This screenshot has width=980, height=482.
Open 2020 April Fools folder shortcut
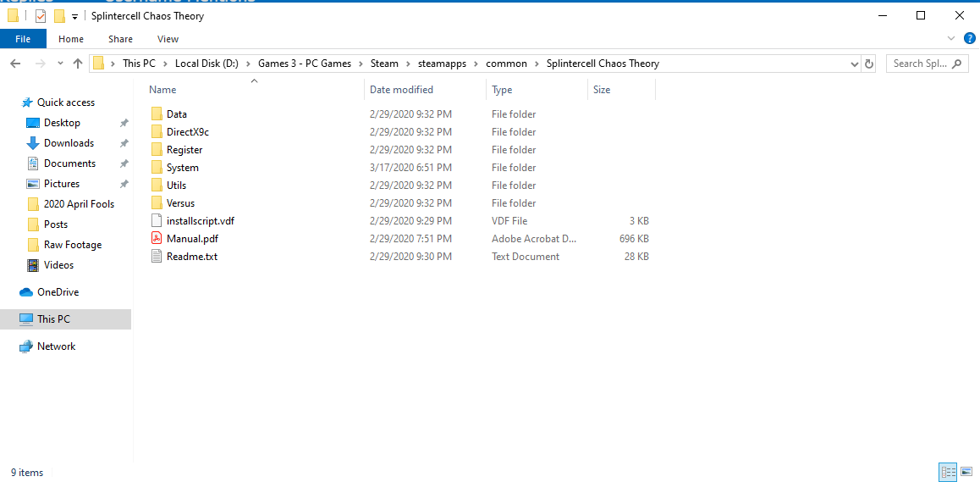coord(79,204)
